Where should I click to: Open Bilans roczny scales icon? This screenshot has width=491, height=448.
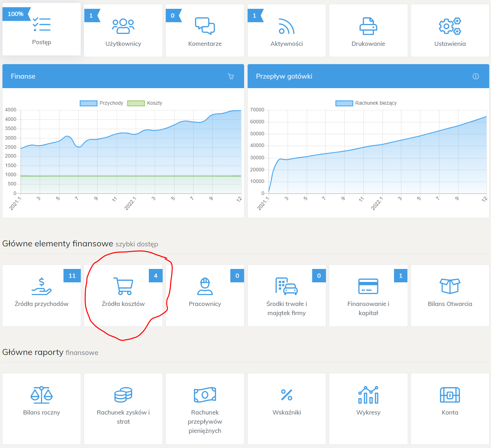pyautogui.click(x=42, y=395)
